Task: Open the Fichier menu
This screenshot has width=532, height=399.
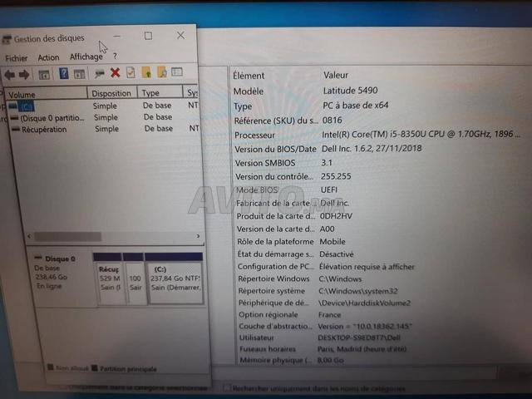Action: click(17, 58)
